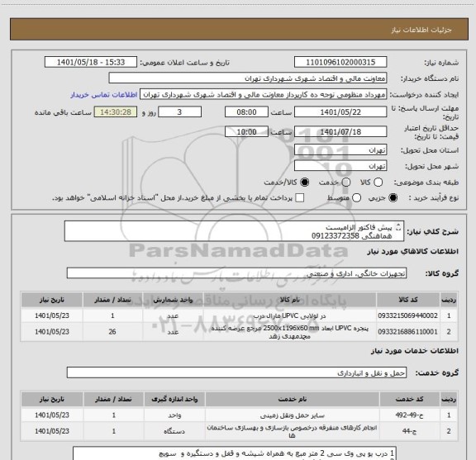Click the جزئیات اطلاعات نیاز header title
Image resolution: width=476 pixels, height=460 pixels.
pos(421,30)
